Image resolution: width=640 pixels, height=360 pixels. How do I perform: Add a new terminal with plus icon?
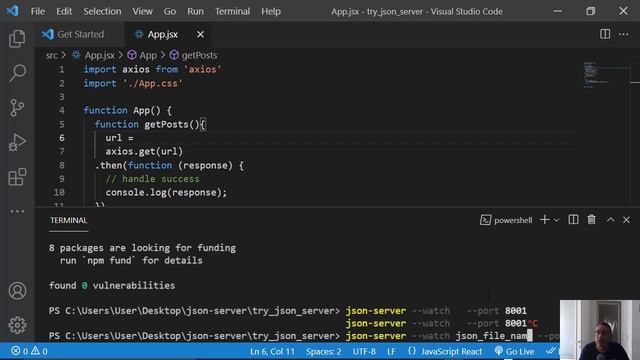click(x=544, y=220)
